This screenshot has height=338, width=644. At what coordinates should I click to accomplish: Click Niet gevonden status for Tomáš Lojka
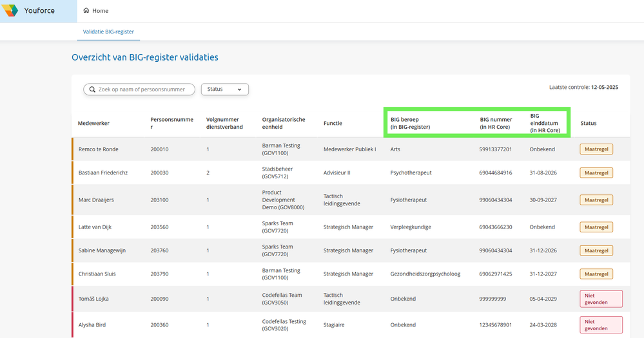point(601,299)
